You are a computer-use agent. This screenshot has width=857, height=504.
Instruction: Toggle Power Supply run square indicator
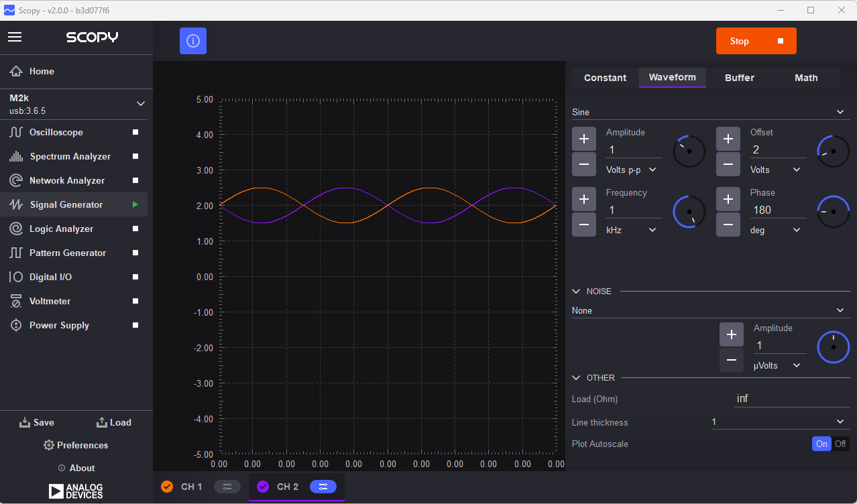tap(135, 325)
